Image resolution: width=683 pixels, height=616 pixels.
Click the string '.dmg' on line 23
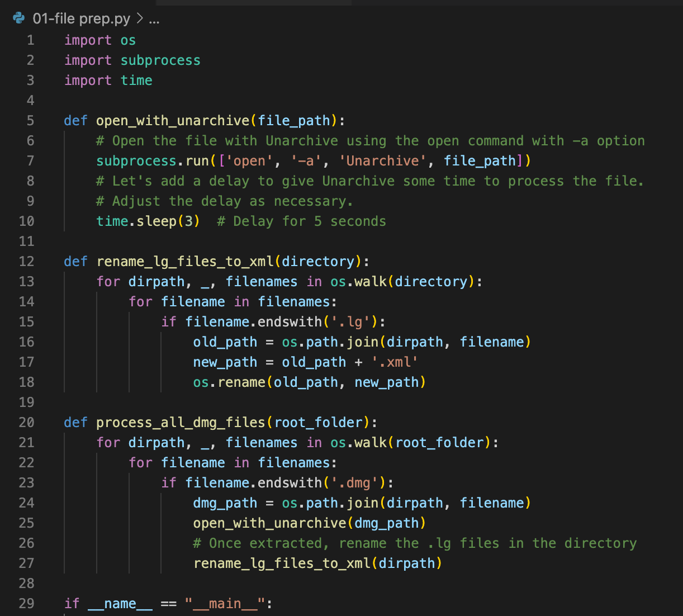[354, 483]
